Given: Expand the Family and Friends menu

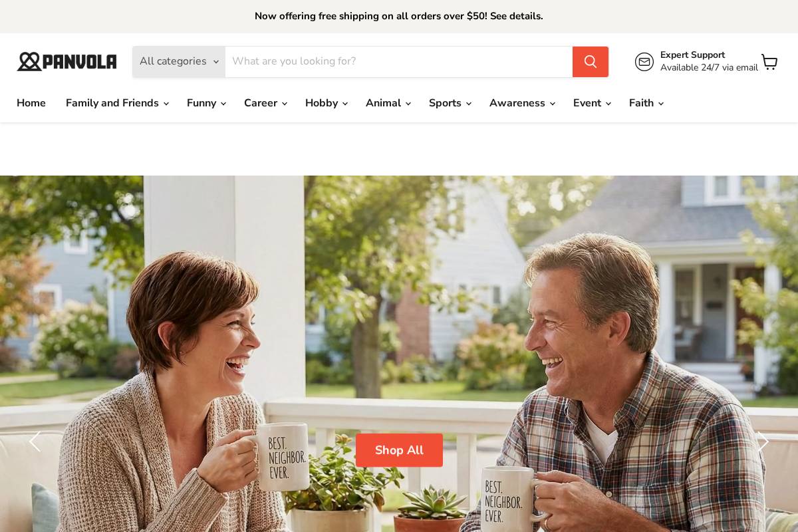Looking at the screenshot, I should [x=117, y=103].
